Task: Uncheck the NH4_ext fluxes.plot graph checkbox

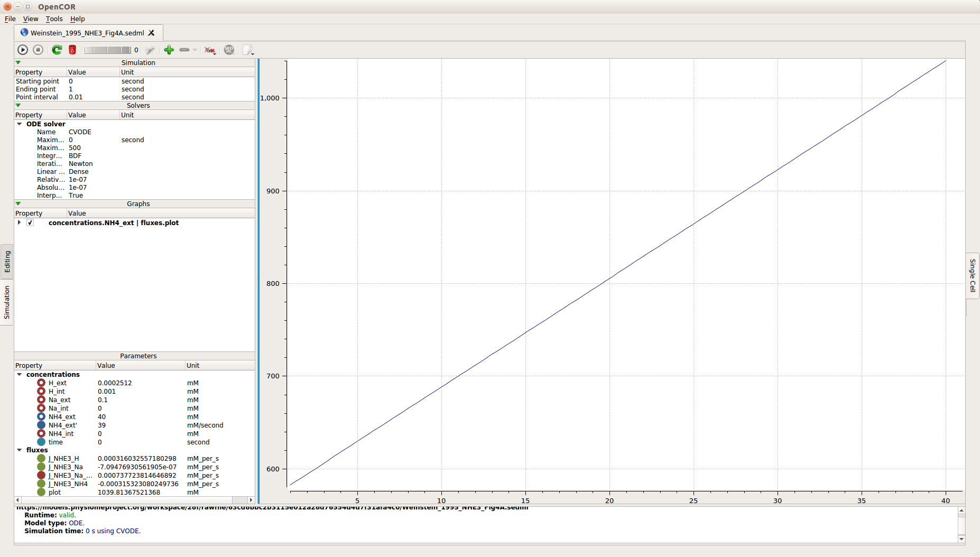Action: (x=30, y=223)
